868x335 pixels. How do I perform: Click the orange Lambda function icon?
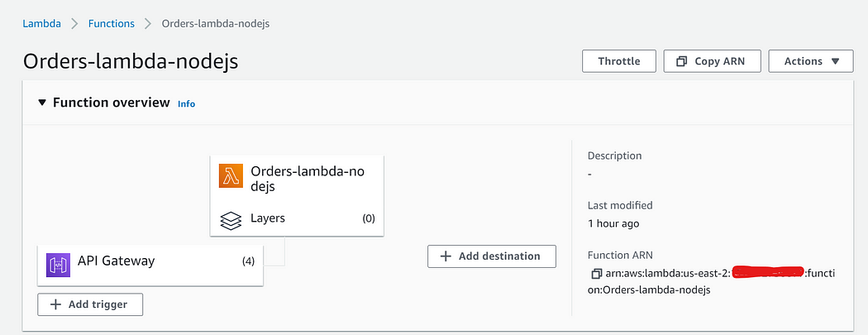pyautogui.click(x=231, y=176)
